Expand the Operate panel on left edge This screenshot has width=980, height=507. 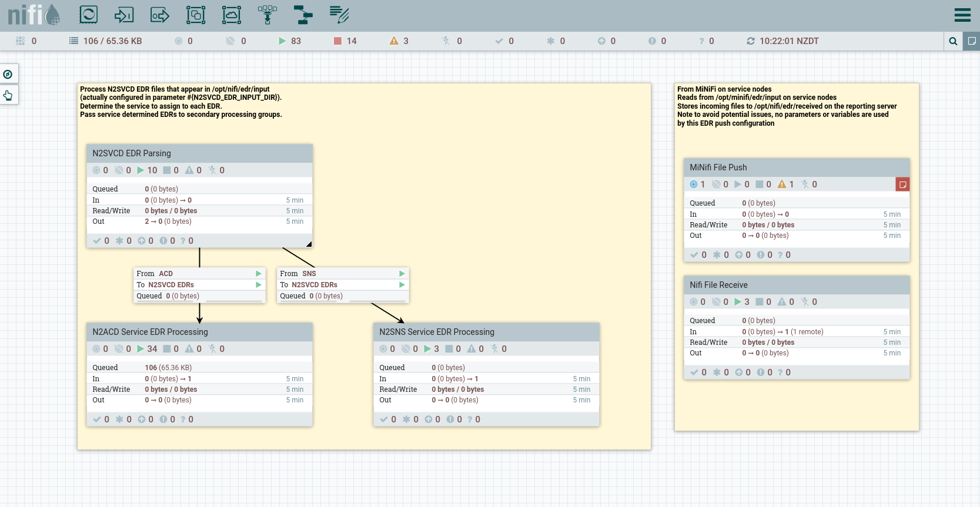(x=8, y=95)
